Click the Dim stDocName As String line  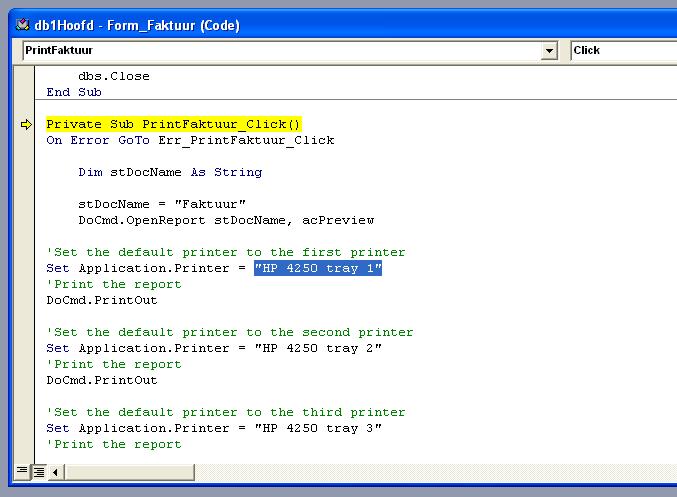[170, 172]
